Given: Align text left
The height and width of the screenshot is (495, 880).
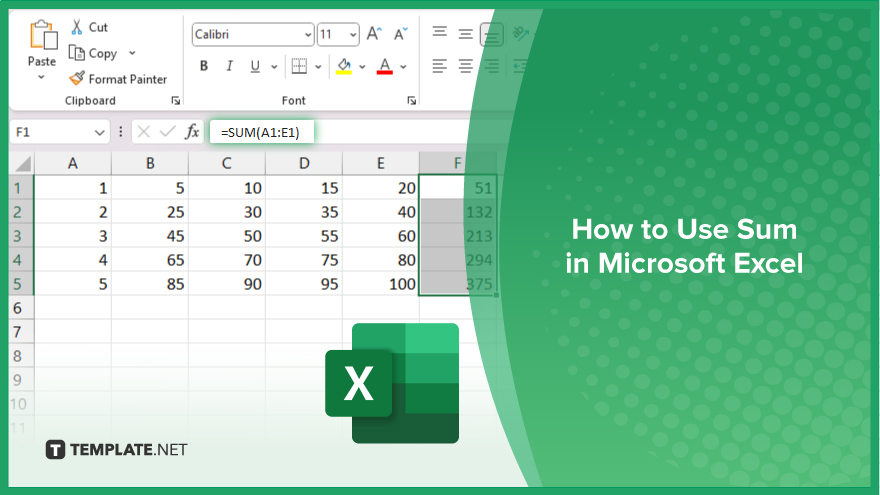Looking at the screenshot, I should click(x=439, y=66).
